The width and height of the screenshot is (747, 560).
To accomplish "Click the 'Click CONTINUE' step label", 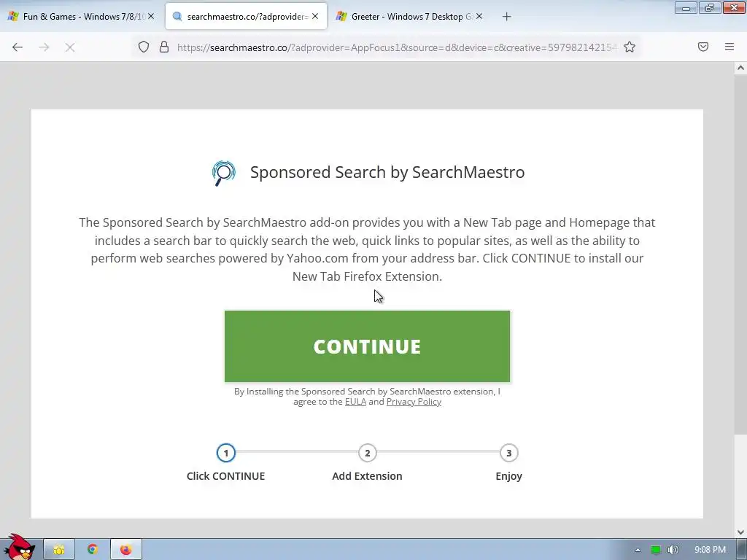I will coord(226,476).
